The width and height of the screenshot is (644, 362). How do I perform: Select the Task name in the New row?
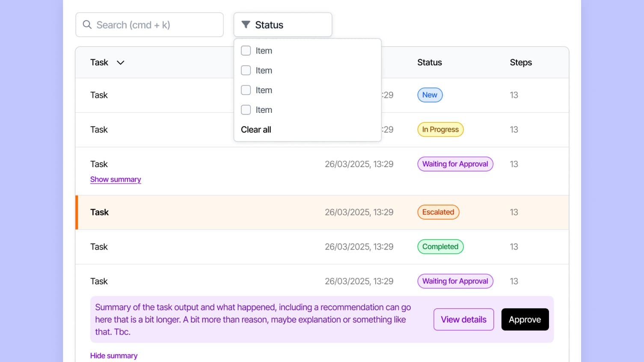coord(99,95)
